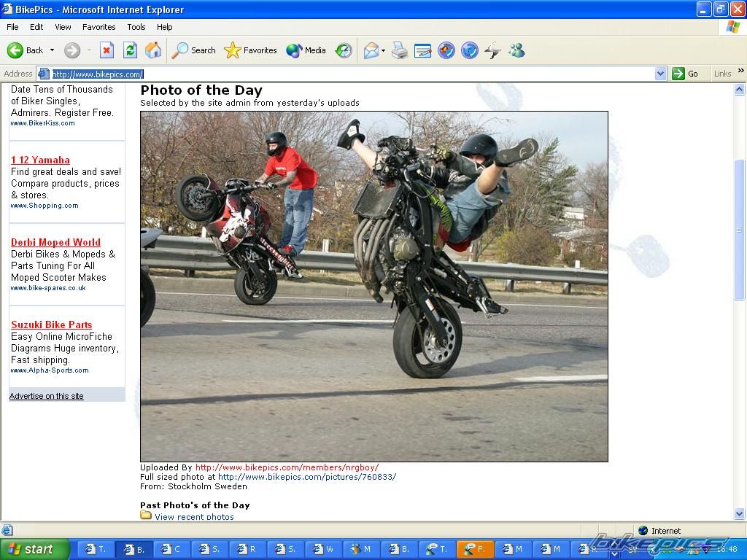Viewport: 747px width, 560px height.
Task: Open the nrgboy member profile link
Action: [x=287, y=467]
